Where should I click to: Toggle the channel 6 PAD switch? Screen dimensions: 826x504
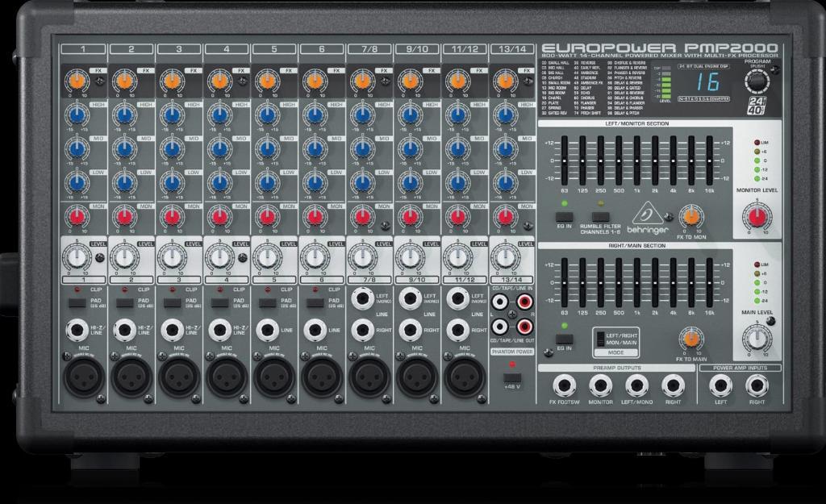click(315, 303)
